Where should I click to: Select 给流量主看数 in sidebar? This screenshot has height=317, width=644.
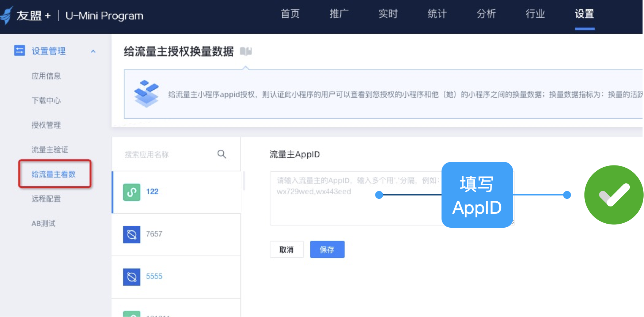(x=53, y=174)
